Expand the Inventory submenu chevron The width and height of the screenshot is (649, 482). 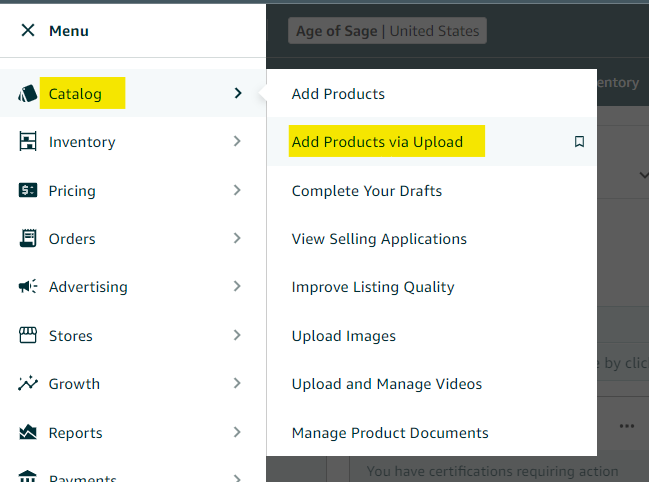coord(237,142)
